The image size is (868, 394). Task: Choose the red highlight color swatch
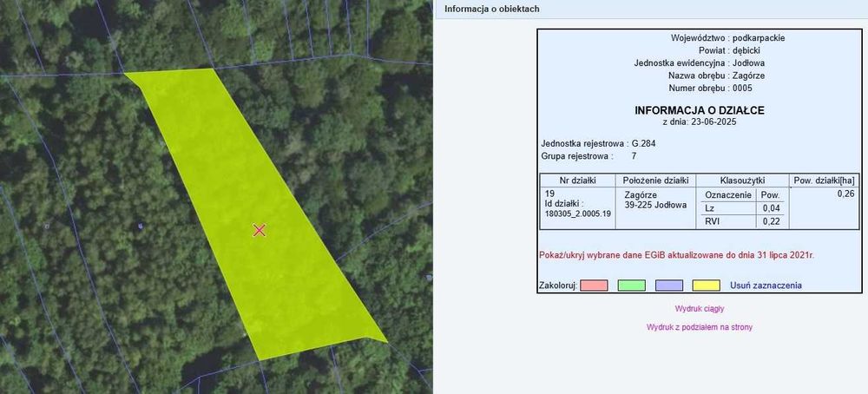pos(594,286)
